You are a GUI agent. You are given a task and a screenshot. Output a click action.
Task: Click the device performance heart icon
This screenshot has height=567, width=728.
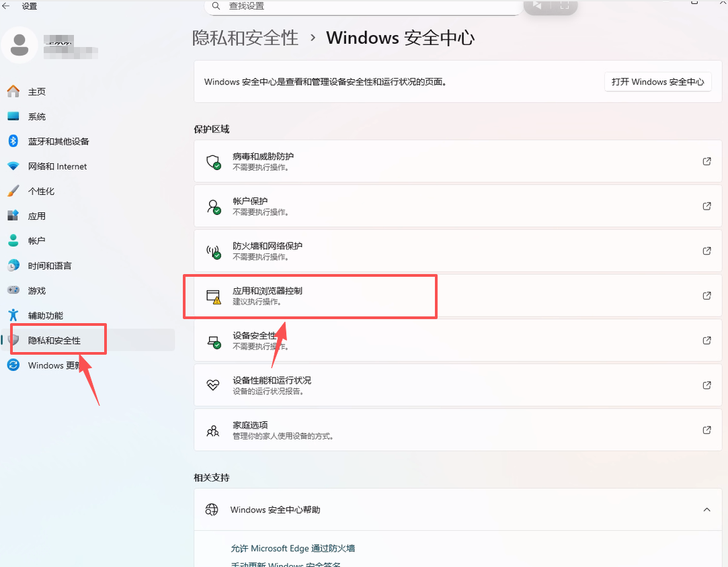click(x=213, y=385)
